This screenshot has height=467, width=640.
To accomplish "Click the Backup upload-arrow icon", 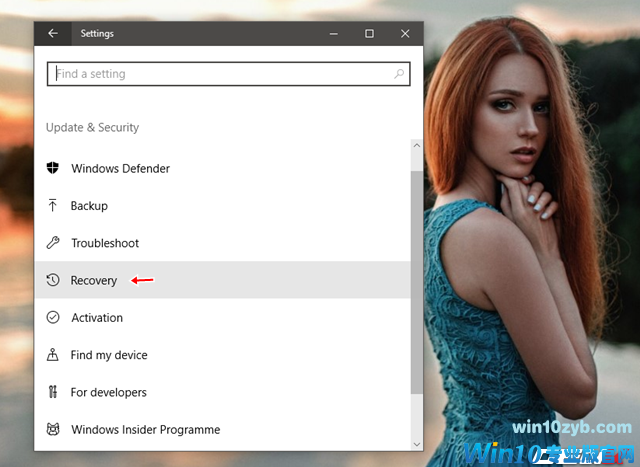I will [x=53, y=205].
